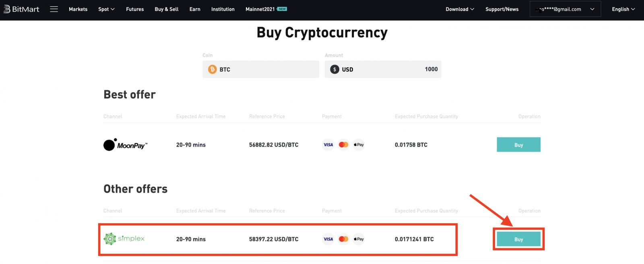The height and width of the screenshot is (264, 644).
Task: Open the English language dropdown
Action: pyautogui.click(x=622, y=9)
